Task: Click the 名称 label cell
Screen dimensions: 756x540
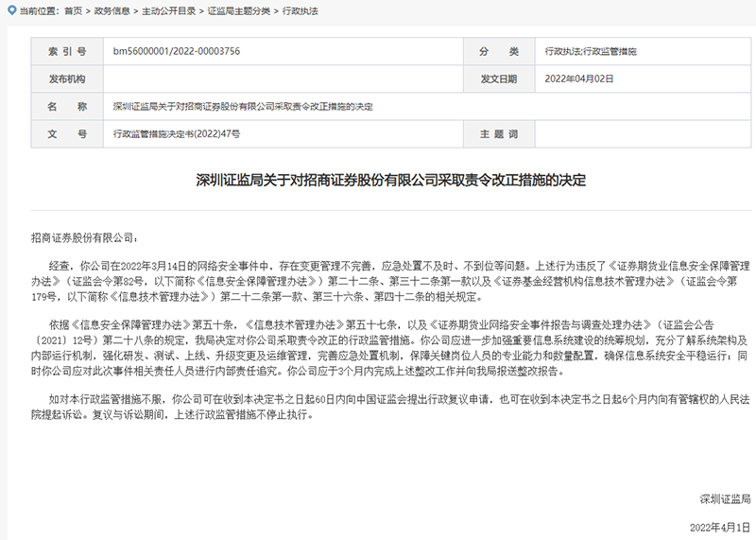Action: tap(67, 106)
